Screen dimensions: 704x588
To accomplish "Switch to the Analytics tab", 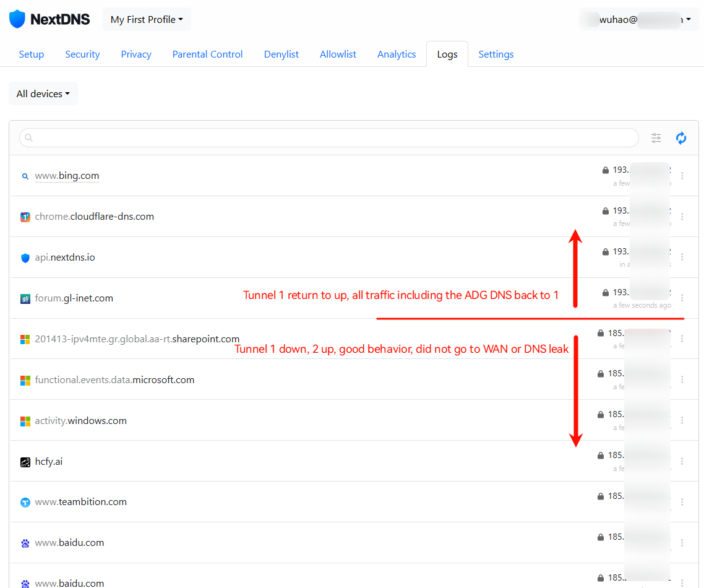I will pos(397,54).
